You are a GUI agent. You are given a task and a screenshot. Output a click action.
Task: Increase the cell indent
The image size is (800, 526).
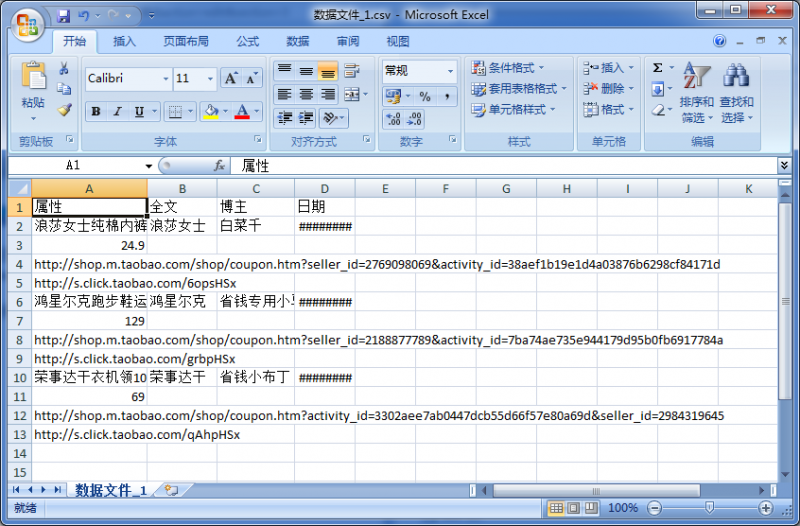(x=306, y=118)
